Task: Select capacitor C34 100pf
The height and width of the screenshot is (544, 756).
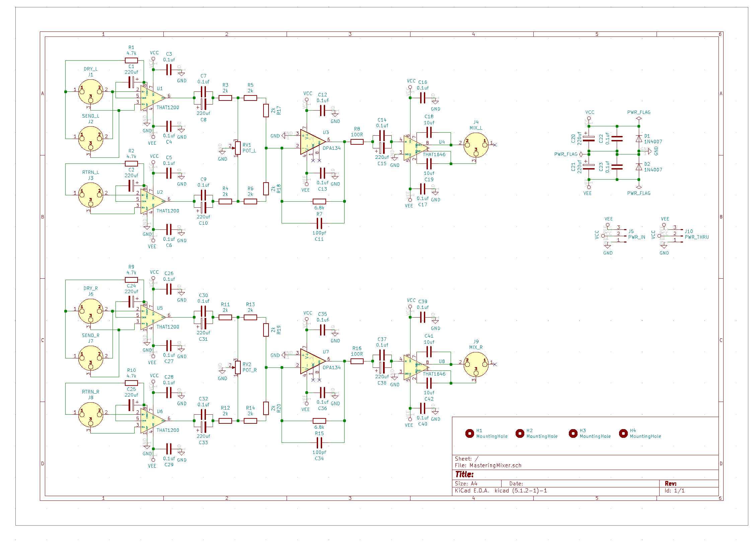Action: [319, 443]
